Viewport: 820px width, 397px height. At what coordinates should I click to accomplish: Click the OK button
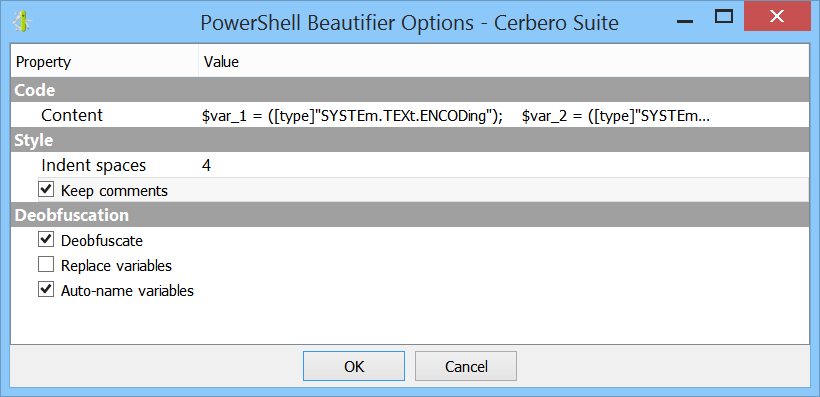(354, 366)
